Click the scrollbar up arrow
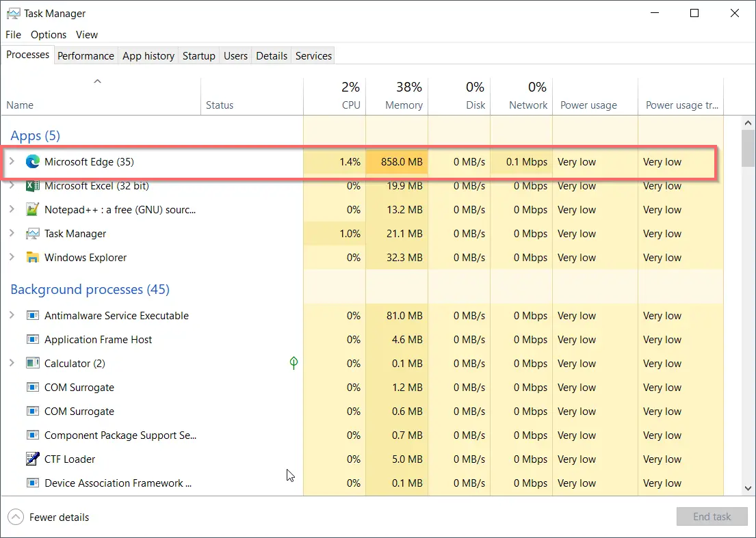The width and height of the screenshot is (756, 538). [748, 123]
